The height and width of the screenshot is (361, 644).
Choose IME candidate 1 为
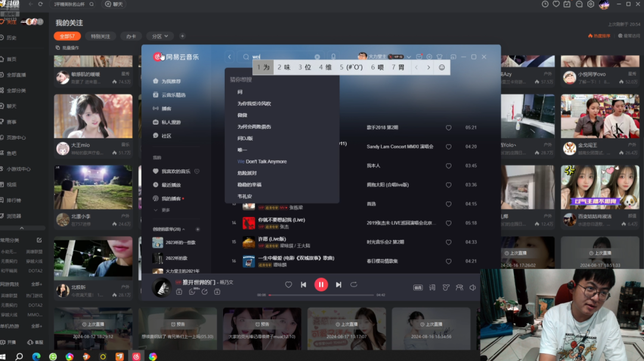tap(264, 67)
